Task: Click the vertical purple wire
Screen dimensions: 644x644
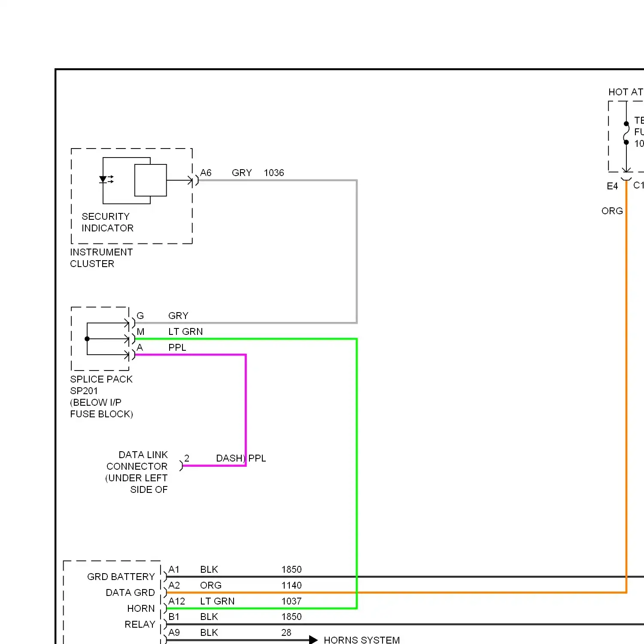Action: 246,410
